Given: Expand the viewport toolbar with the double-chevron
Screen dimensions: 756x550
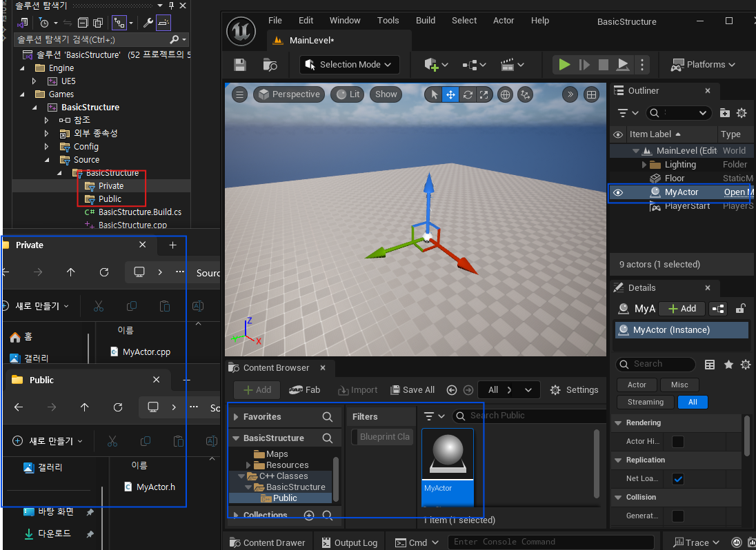Looking at the screenshot, I should (570, 94).
